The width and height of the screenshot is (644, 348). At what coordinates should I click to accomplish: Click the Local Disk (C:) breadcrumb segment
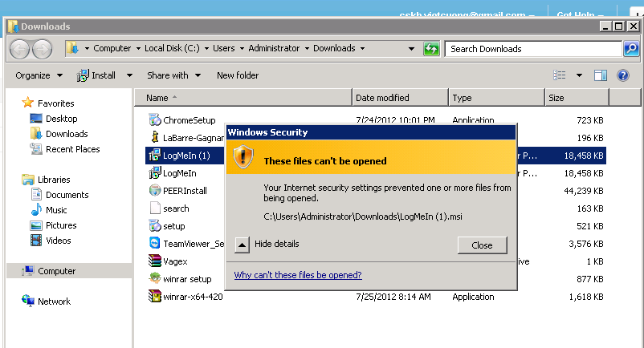tap(172, 48)
